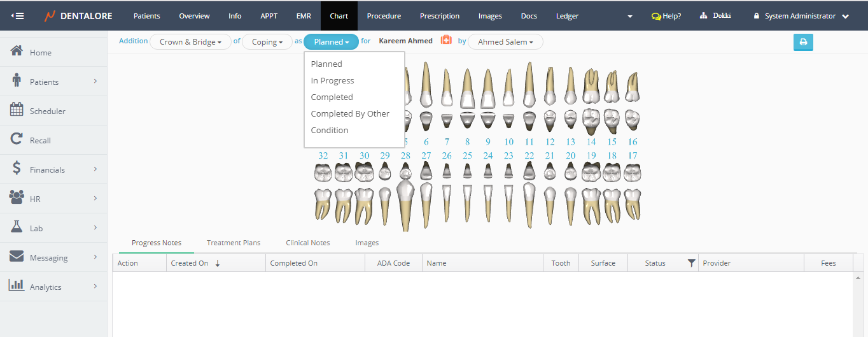Switch to the Treatment Plans tab
Screen dimensions: 868x337
coord(234,243)
